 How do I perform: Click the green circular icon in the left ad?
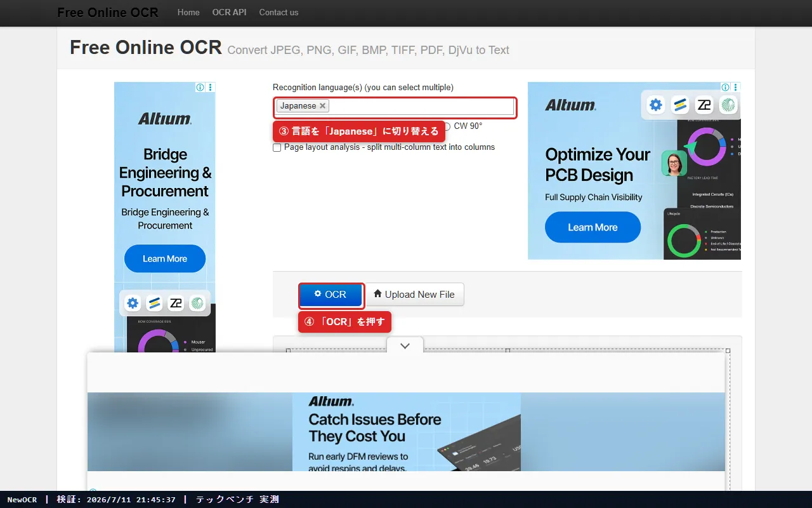point(197,303)
